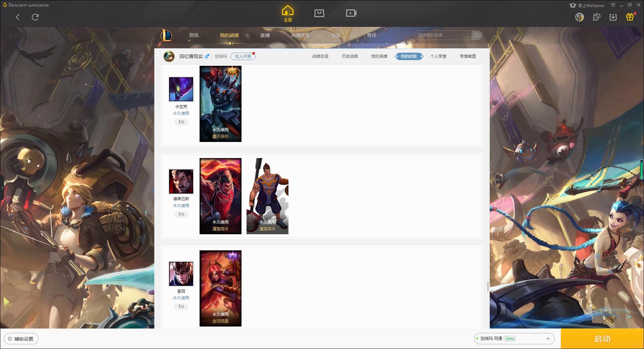The height and width of the screenshot is (349, 644).
Task: Expand the 恕瑞玛 网通 server selector
Action: 514,339
